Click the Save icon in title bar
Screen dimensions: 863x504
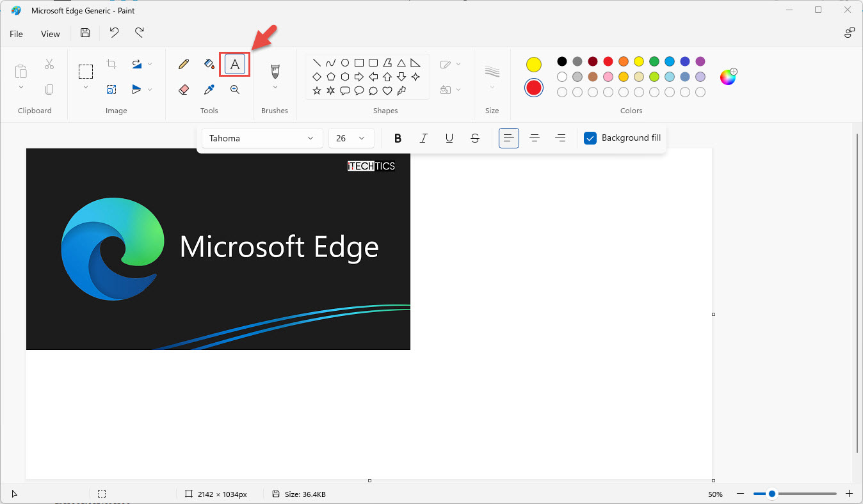(x=85, y=33)
